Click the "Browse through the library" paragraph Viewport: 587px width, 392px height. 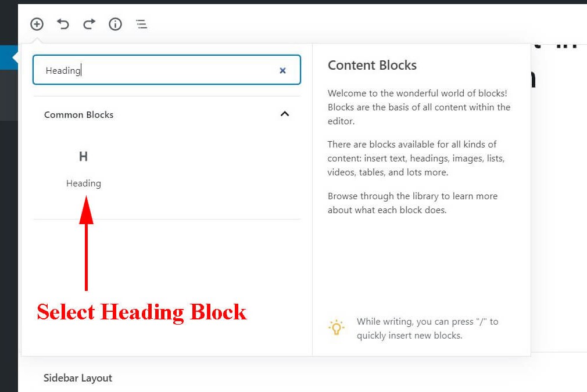[413, 203]
